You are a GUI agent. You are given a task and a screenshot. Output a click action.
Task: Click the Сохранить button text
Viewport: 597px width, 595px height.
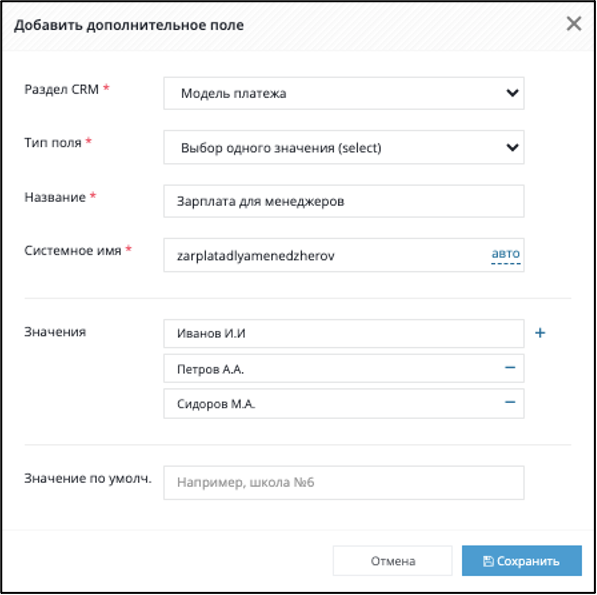[x=528, y=561]
